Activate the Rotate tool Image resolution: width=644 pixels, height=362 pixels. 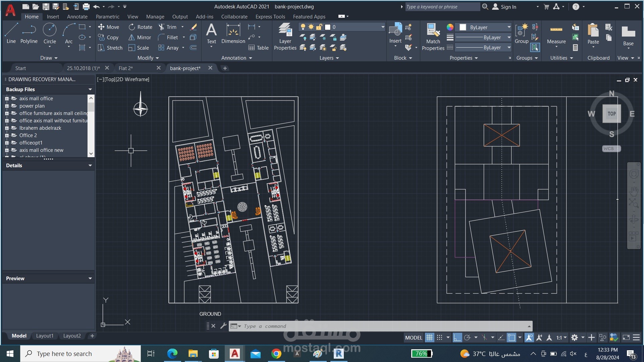click(141, 27)
